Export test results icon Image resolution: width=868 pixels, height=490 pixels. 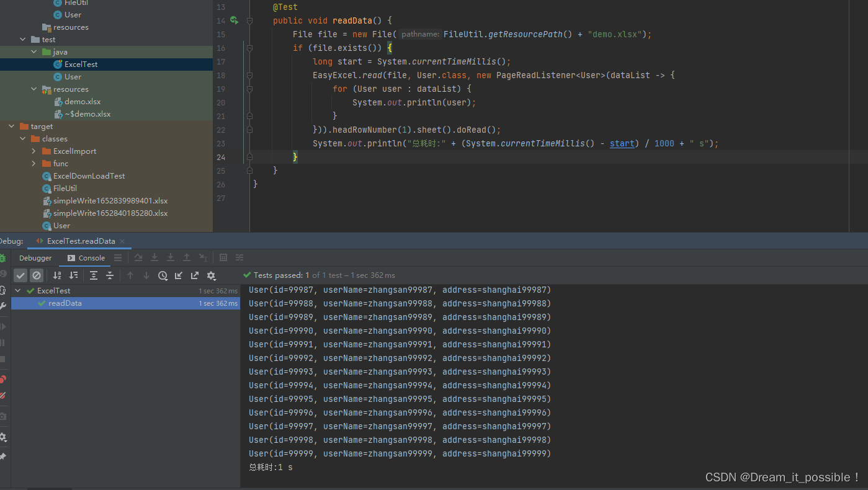tap(195, 275)
